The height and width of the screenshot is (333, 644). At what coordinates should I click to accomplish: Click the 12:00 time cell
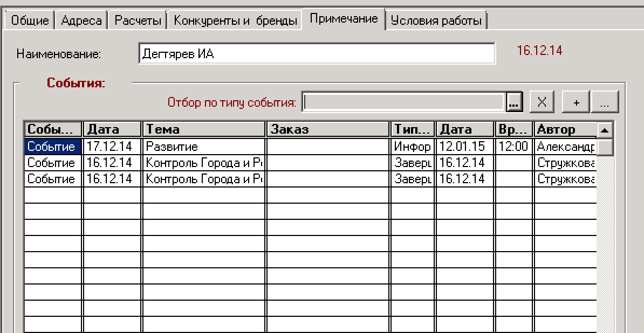tap(514, 147)
